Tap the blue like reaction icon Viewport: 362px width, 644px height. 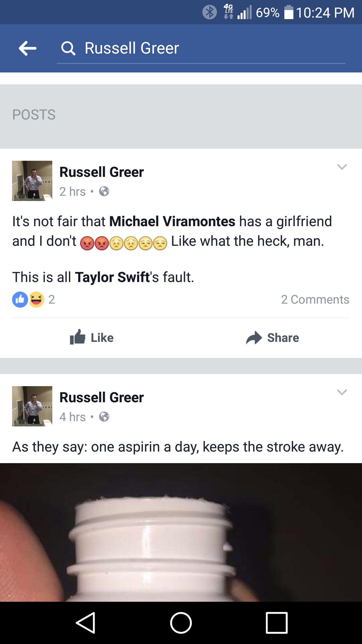pyautogui.click(x=20, y=300)
